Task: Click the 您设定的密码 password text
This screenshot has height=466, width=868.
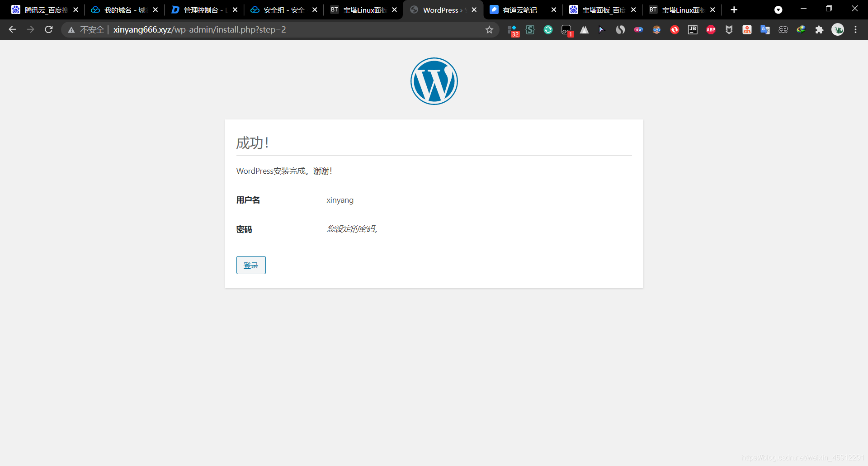Action: pos(352,229)
